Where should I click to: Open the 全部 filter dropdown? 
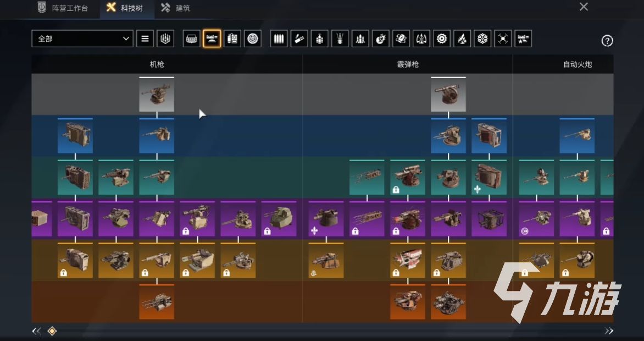(x=82, y=38)
